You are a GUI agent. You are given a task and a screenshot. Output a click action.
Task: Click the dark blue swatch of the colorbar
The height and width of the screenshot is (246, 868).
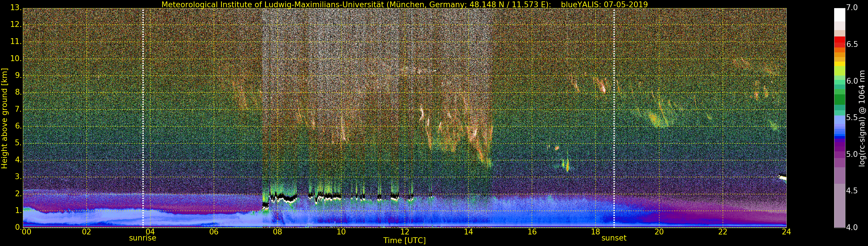coord(839,137)
